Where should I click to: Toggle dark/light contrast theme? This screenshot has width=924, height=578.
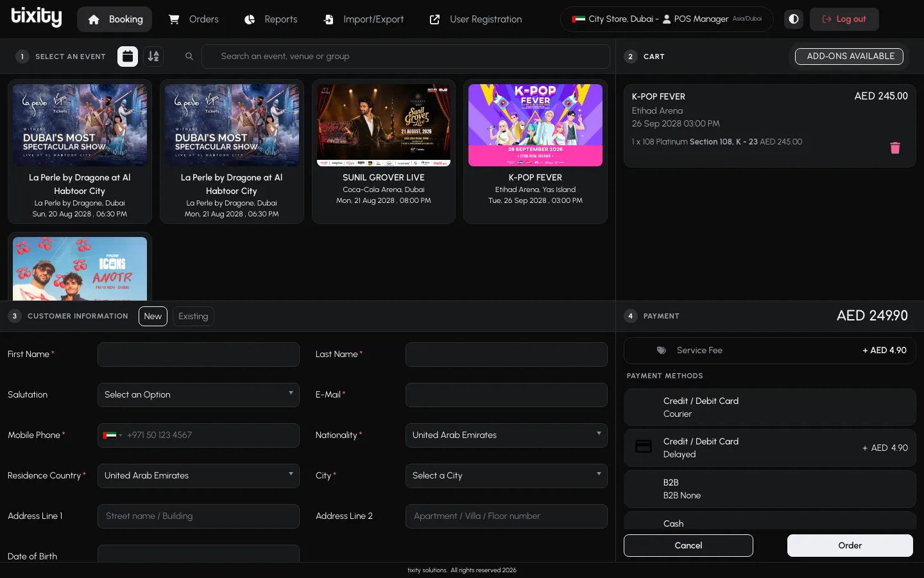[x=794, y=19]
